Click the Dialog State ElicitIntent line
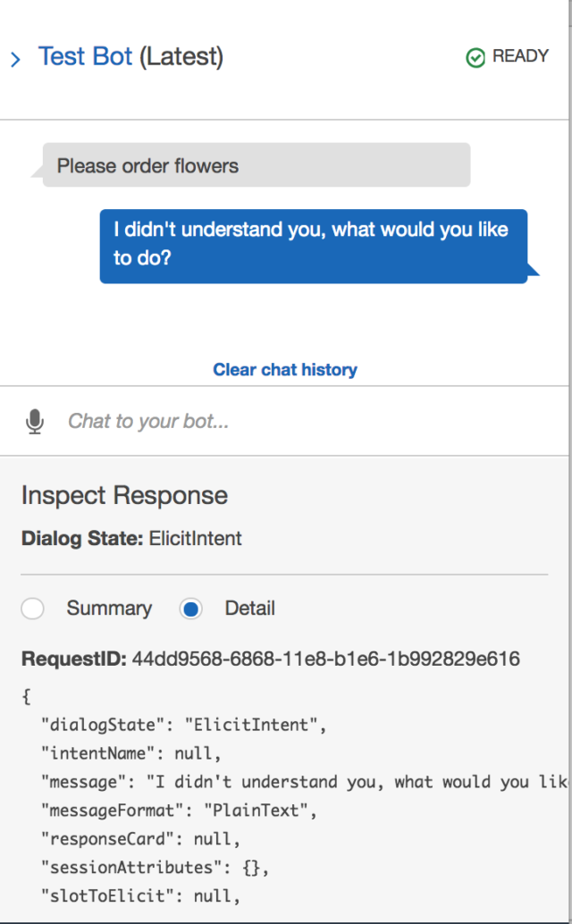Screen dimensions: 572x924 131,539
